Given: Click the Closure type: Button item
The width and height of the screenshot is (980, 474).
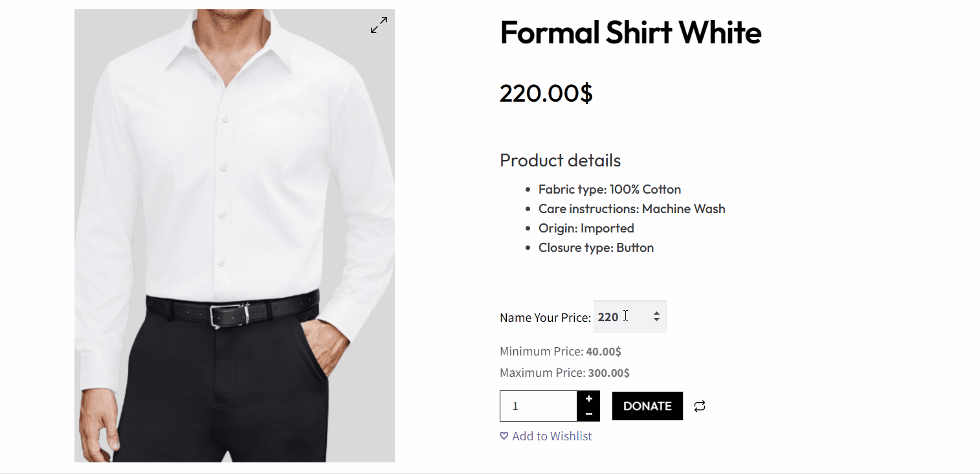Looking at the screenshot, I should (596, 247).
